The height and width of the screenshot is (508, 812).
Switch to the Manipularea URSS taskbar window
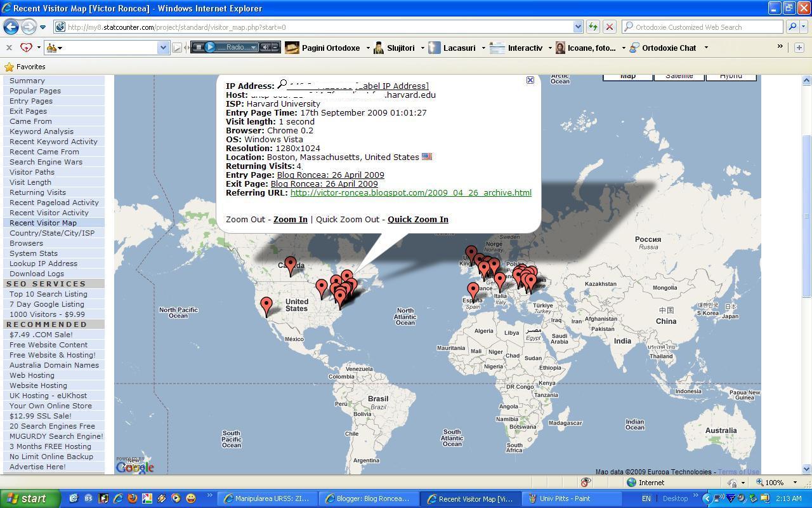pos(267,498)
